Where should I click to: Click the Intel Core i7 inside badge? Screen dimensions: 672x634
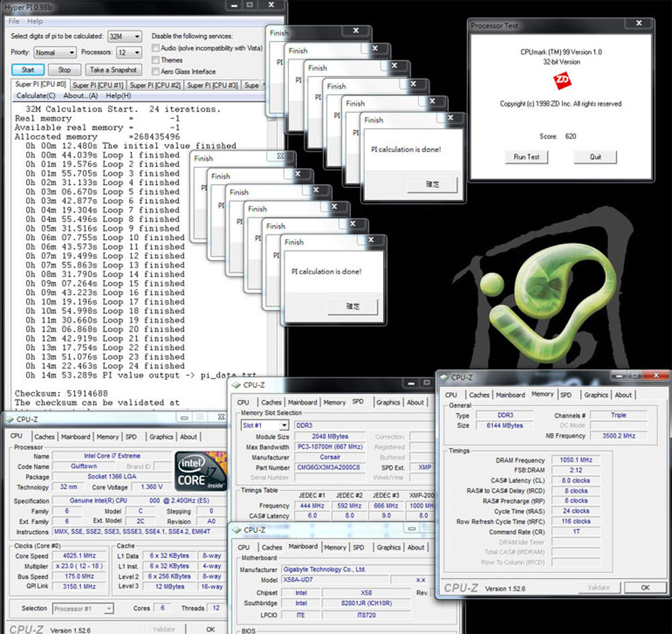click(x=199, y=470)
